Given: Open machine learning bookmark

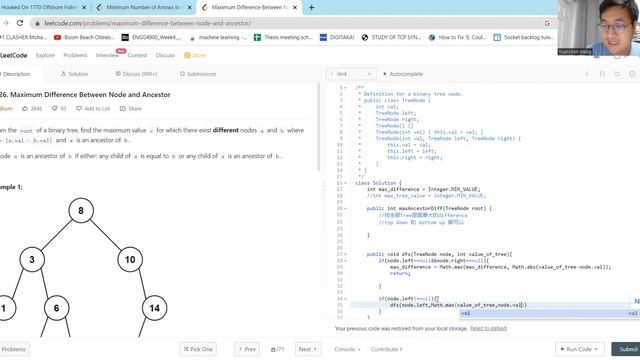Looking at the screenshot, I should coord(218,37).
